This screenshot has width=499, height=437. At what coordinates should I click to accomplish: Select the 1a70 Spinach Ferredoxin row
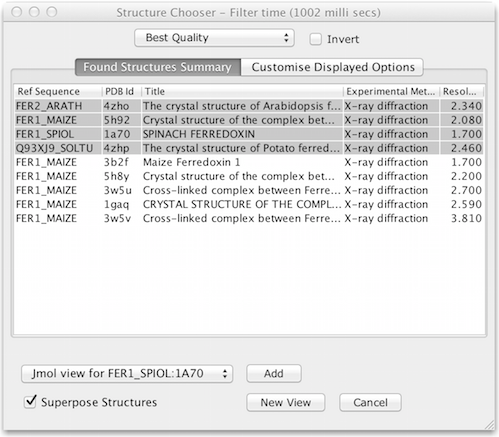pos(249,134)
